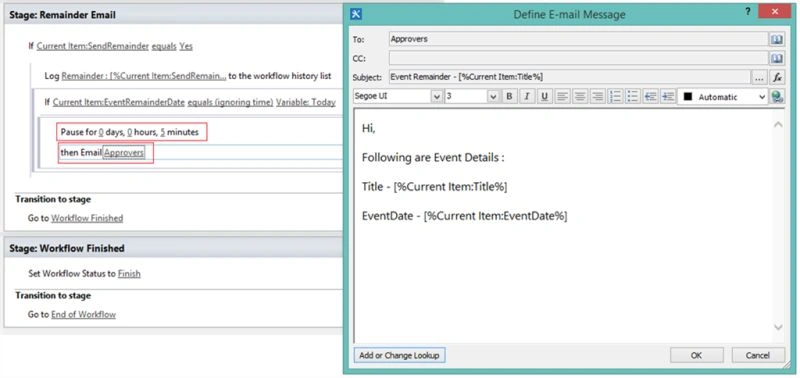Open Segoe UI font dropdown
Screen dimensions: 800x378
tap(437, 96)
